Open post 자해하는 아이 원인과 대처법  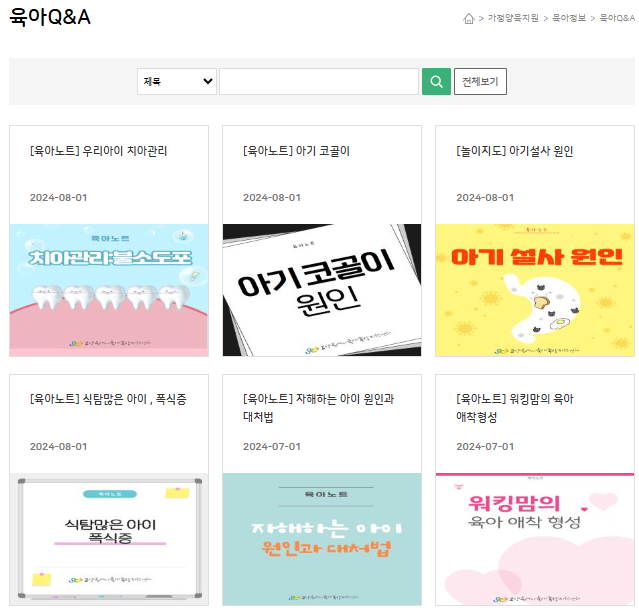(x=318, y=408)
